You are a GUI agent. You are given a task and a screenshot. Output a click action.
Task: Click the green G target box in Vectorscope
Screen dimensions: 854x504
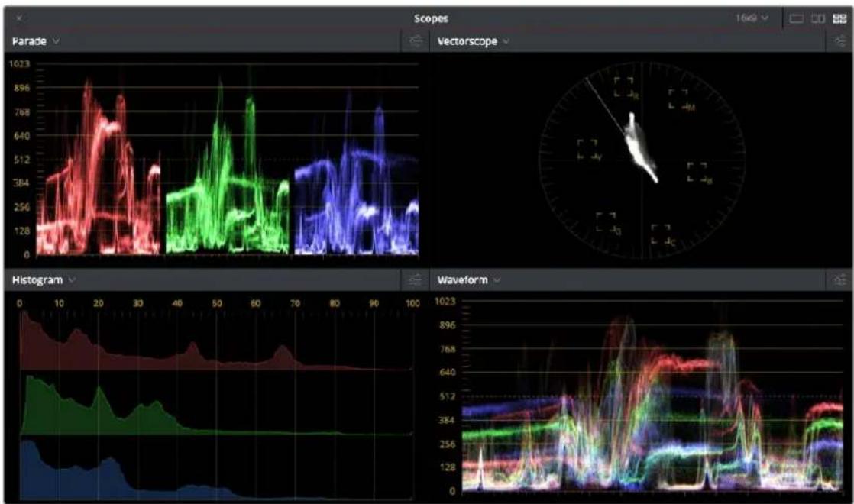pyautogui.click(x=607, y=223)
